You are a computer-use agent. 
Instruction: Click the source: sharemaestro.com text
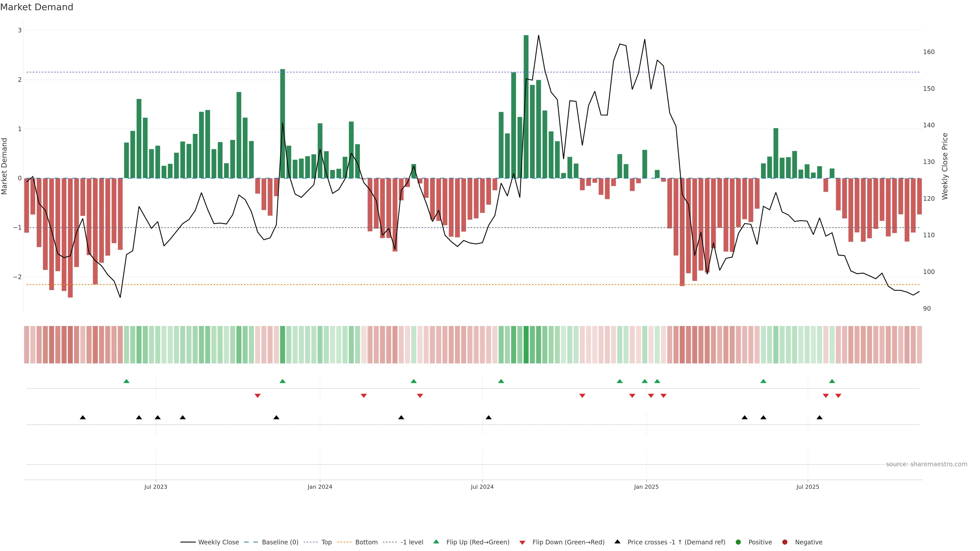(926, 464)
